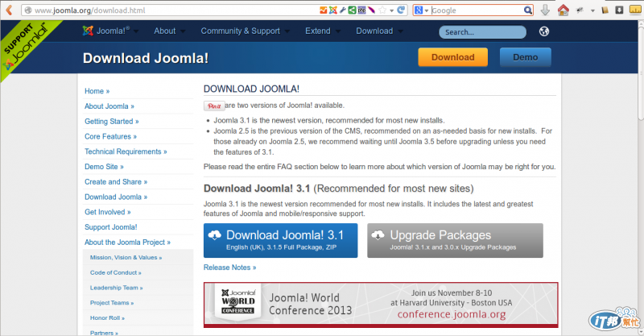The width and height of the screenshot is (644, 336).
Task: Click the Pin it button
Action: click(x=214, y=106)
